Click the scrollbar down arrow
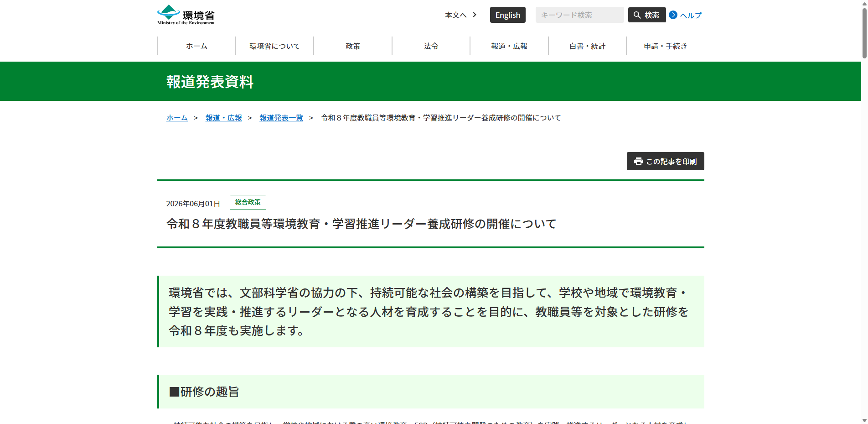 point(864,420)
